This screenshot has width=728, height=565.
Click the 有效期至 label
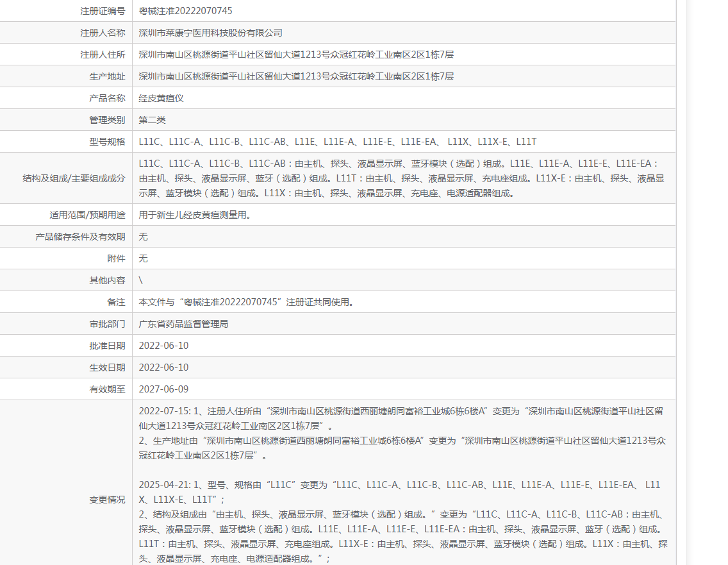107,389
